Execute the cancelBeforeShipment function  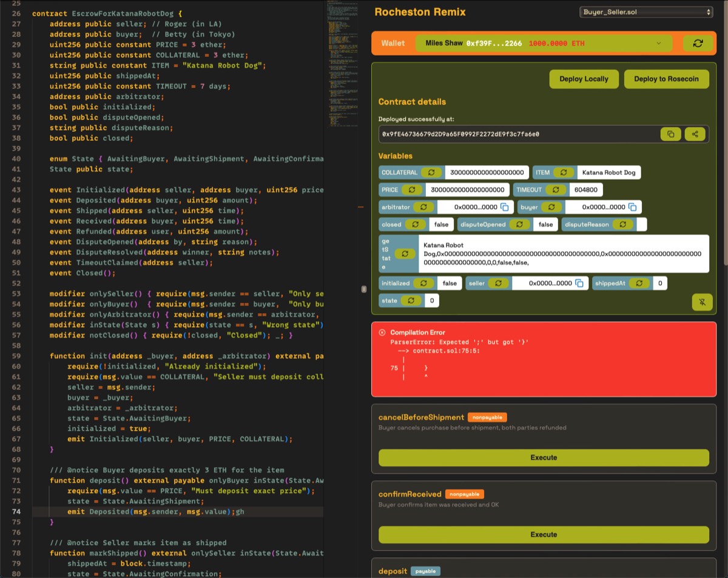[x=544, y=458]
